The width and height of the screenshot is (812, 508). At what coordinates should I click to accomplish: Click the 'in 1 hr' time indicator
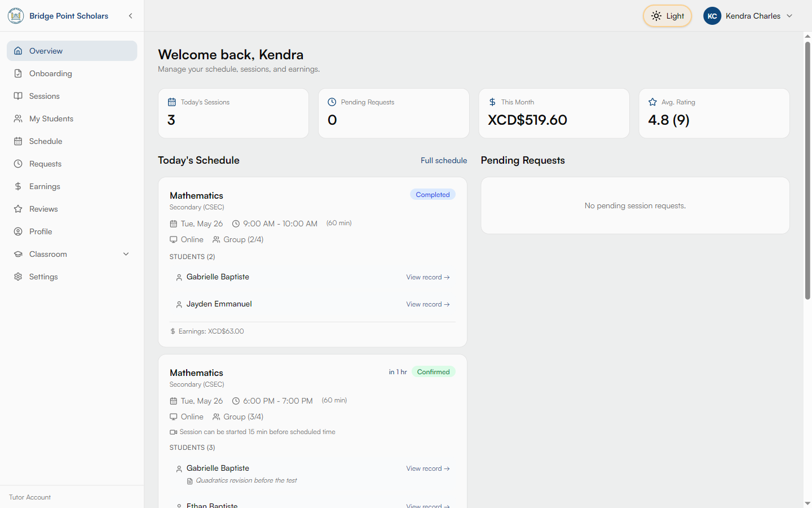[398, 372]
